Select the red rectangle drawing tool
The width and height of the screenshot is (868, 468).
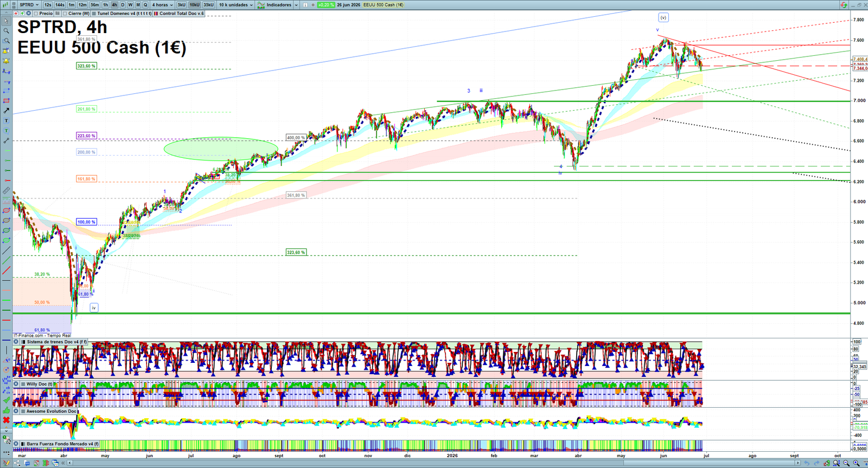pyautogui.click(x=7, y=101)
